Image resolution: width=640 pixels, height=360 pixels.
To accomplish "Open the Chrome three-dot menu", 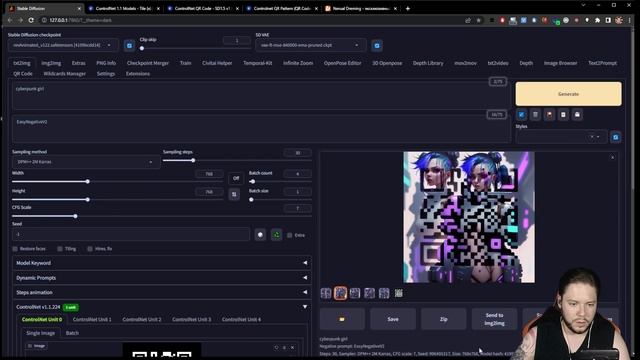I will pyautogui.click(x=630, y=20).
